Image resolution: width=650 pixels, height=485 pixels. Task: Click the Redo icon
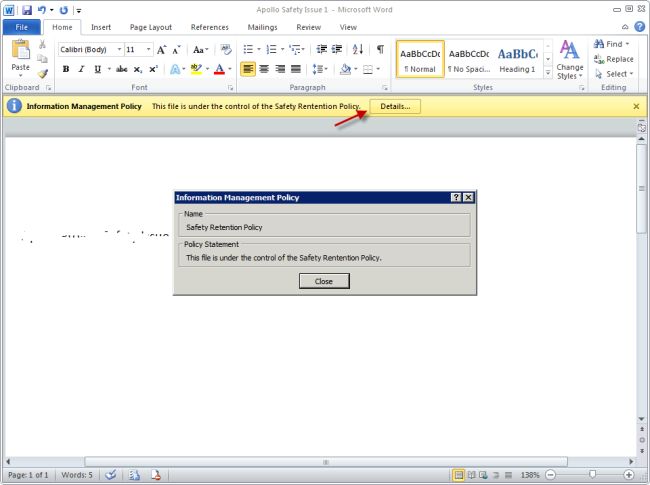[63, 10]
